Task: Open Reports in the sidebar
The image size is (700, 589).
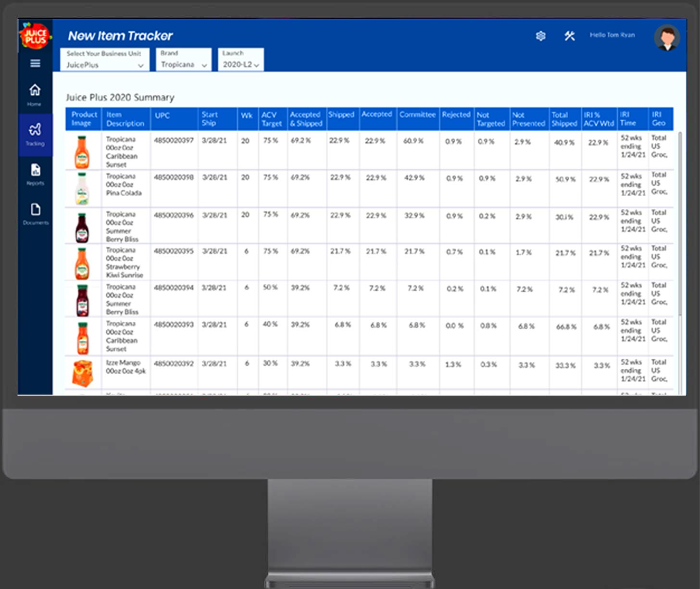Action: tap(35, 174)
